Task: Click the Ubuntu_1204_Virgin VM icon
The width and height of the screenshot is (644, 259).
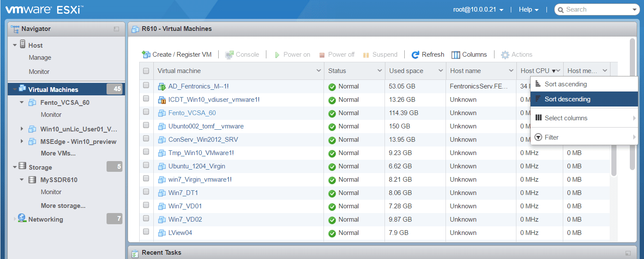Action: pos(162,167)
